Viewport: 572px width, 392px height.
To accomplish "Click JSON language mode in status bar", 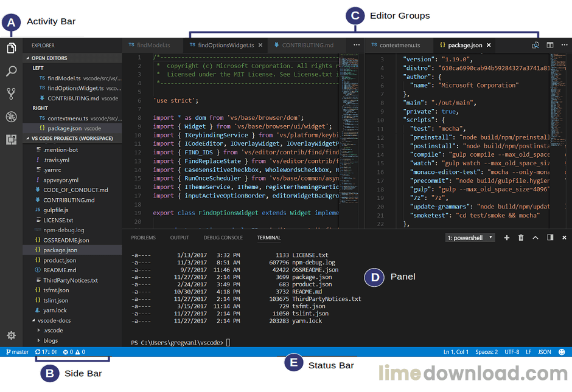I will (545, 352).
